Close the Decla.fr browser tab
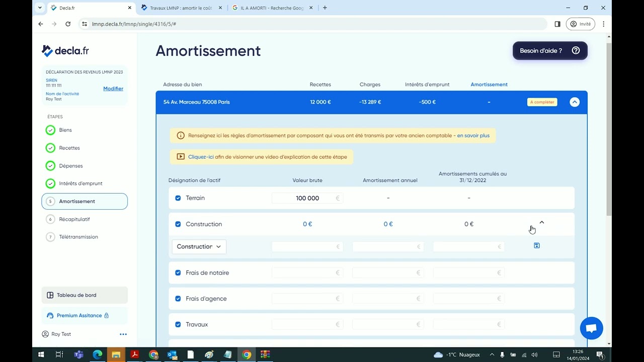This screenshot has width=644, height=362. (130, 8)
